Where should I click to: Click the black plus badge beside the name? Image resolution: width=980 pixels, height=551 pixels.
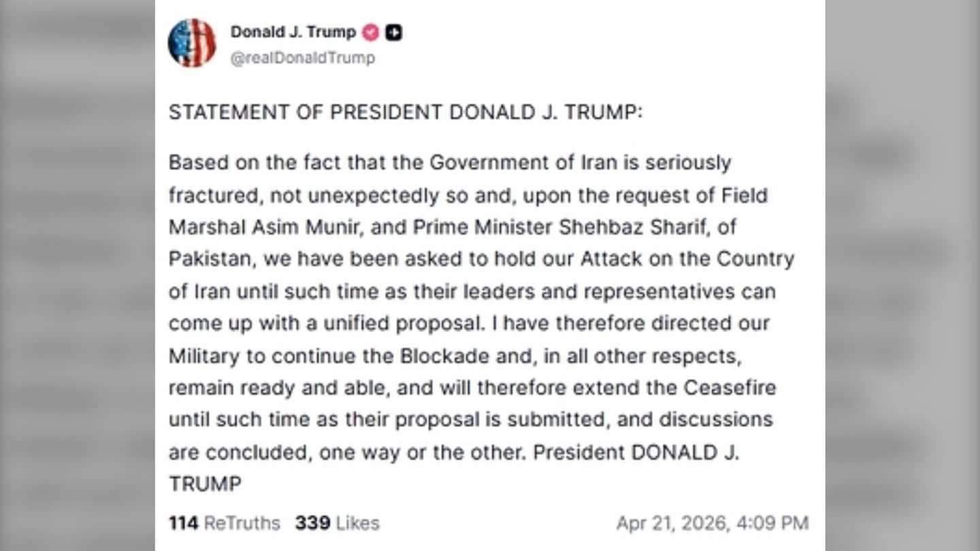click(x=393, y=32)
